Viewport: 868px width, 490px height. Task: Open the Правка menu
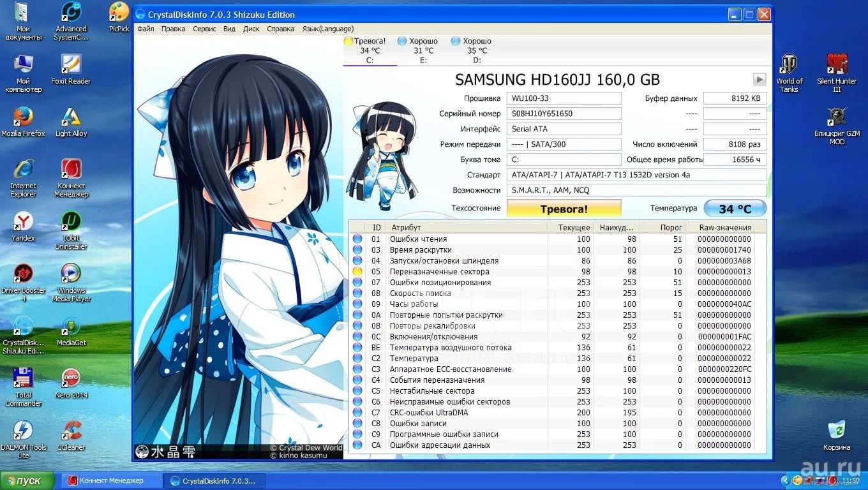(x=174, y=29)
